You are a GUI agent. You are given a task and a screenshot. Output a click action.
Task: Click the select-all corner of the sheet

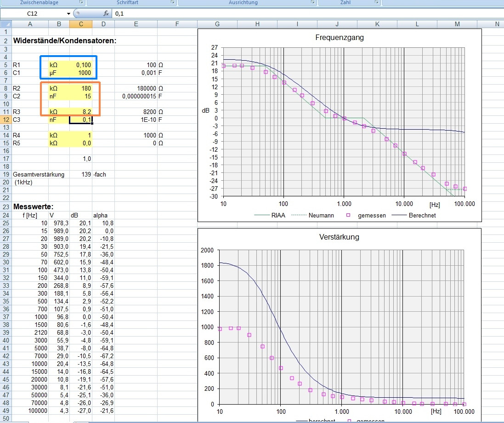pos(6,24)
